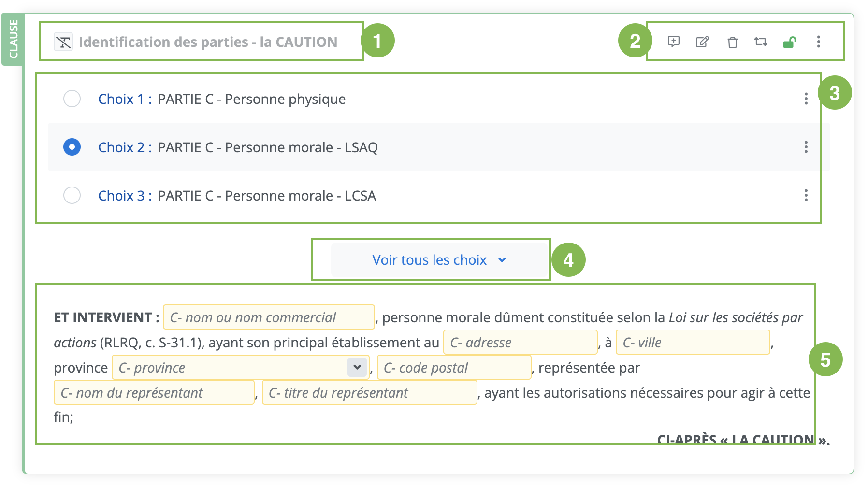Toggle the green unlock padlock icon

point(789,43)
